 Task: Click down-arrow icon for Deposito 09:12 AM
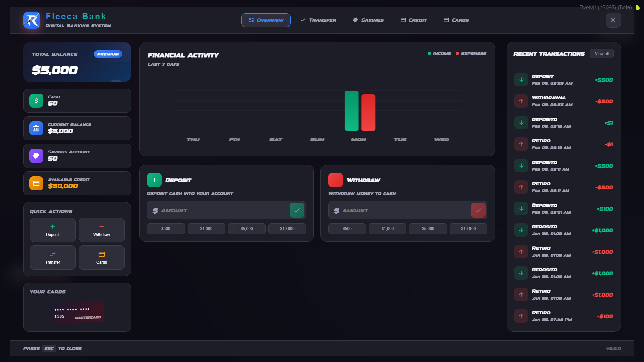pos(521,123)
